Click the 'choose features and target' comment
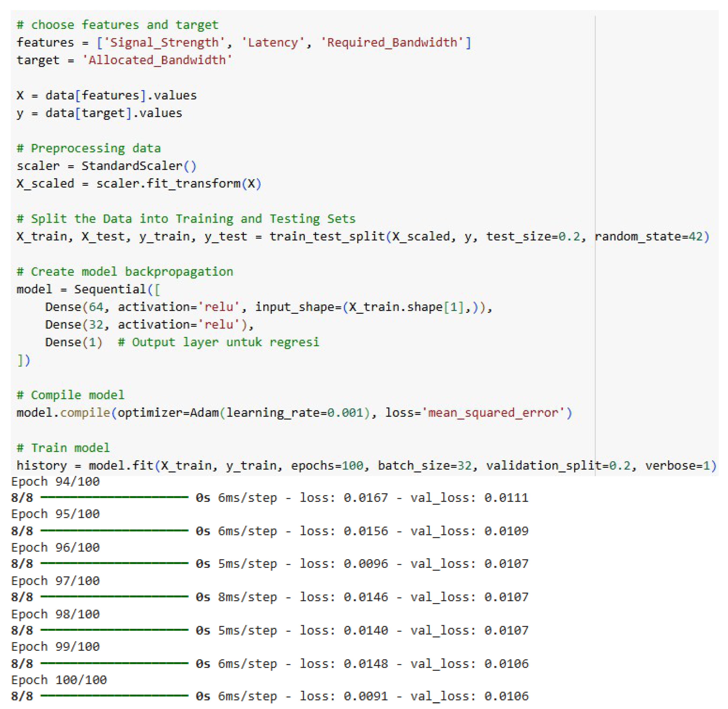728x709 pixels. pyautogui.click(x=117, y=25)
